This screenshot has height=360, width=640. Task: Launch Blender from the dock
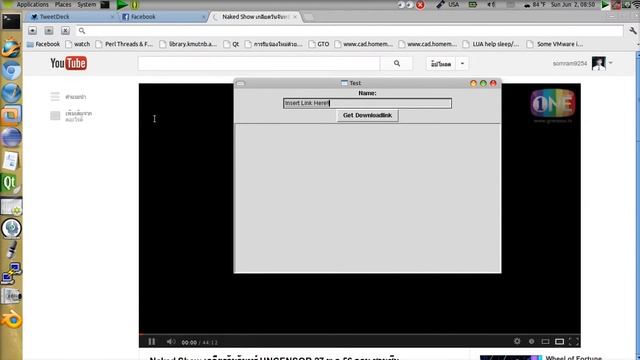pyautogui.click(x=11, y=319)
